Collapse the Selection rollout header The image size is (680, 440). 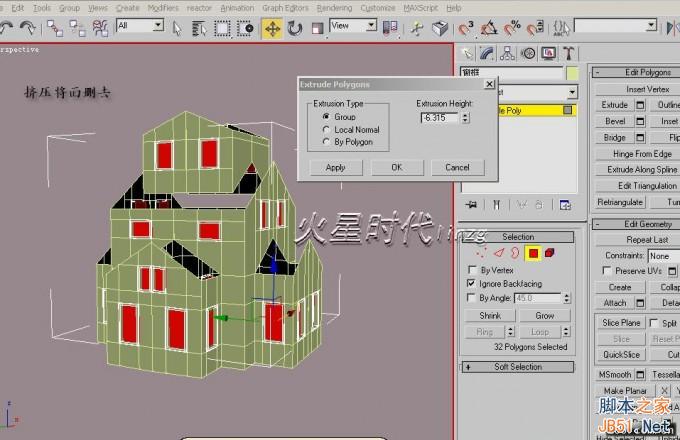[518, 237]
